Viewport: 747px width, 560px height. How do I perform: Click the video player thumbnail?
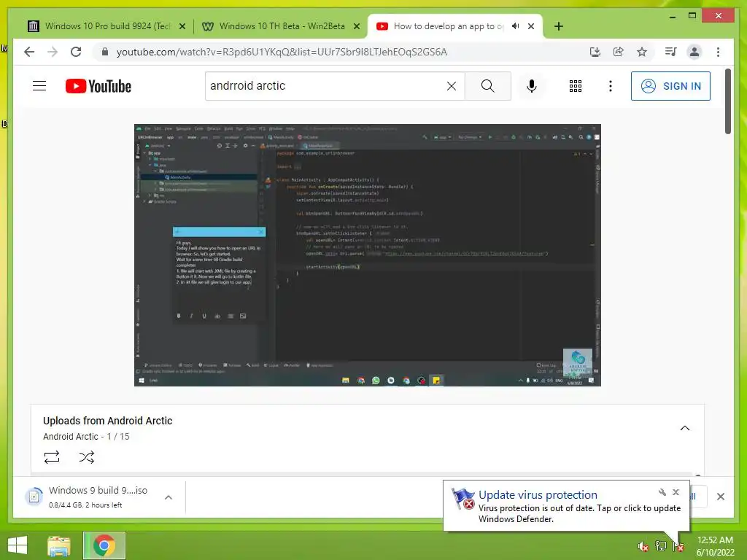coord(368,254)
